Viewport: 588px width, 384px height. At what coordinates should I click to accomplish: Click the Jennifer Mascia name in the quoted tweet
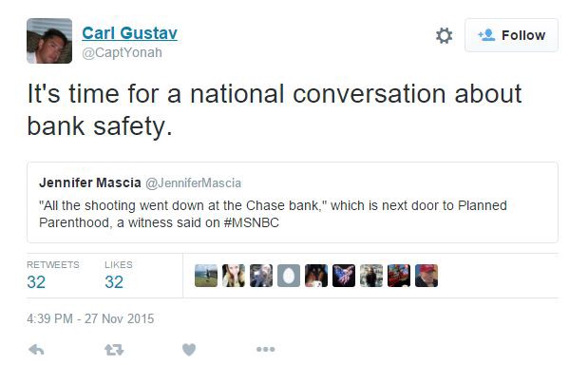(91, 182)
